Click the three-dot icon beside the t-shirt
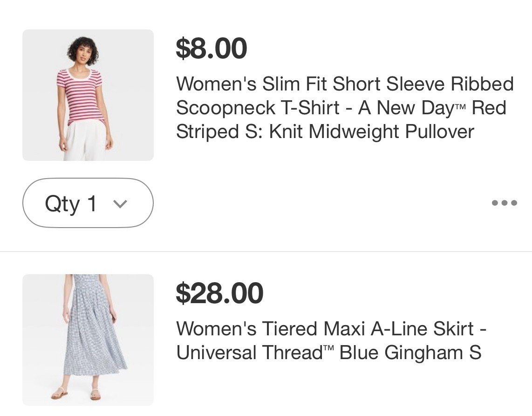Screen dimensions: 532x416 click(x=505, y=203)
